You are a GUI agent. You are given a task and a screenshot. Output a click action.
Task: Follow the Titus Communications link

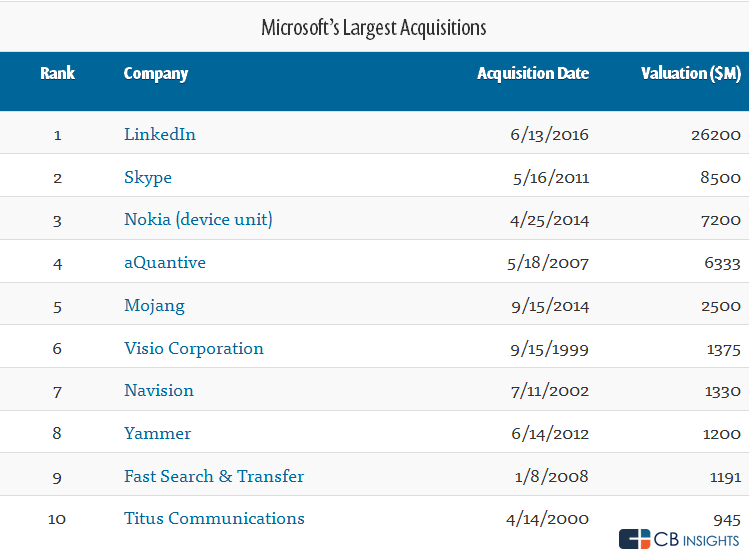click(214, 518)
